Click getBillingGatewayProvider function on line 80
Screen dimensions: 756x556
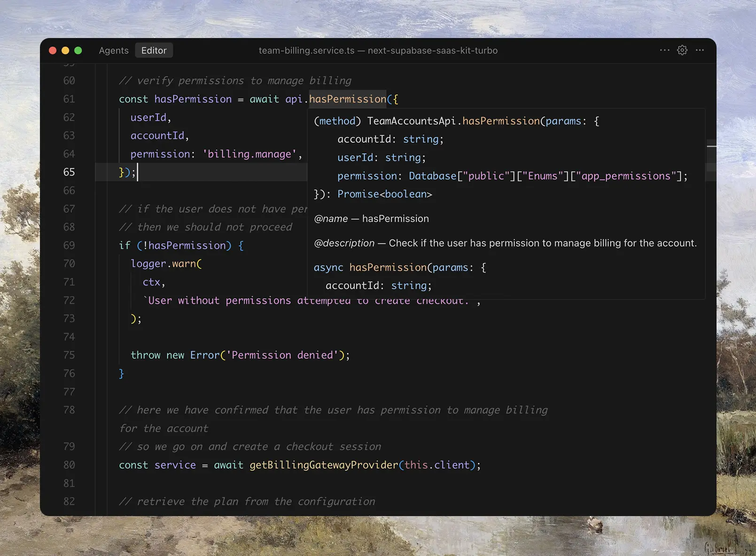click(323, 465)
